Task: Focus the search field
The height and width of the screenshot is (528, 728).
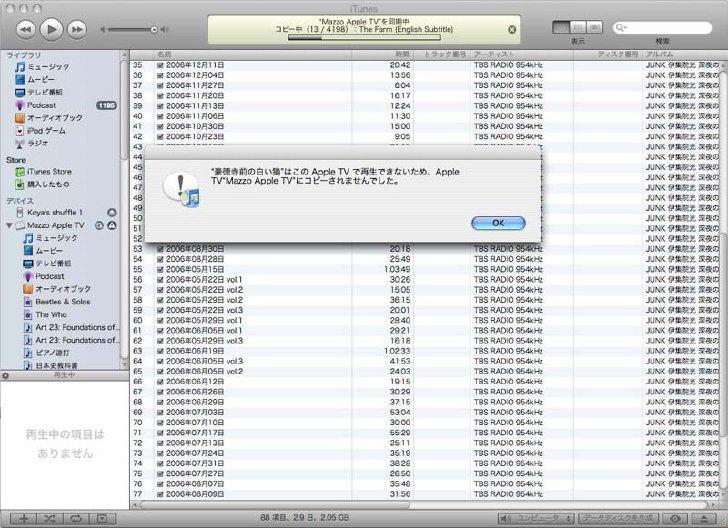Action: coord(662,28)
